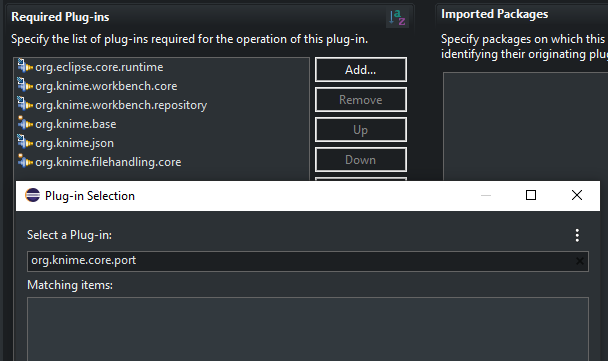
Task: Click the Remove button
Action: (x=361, y=100)
